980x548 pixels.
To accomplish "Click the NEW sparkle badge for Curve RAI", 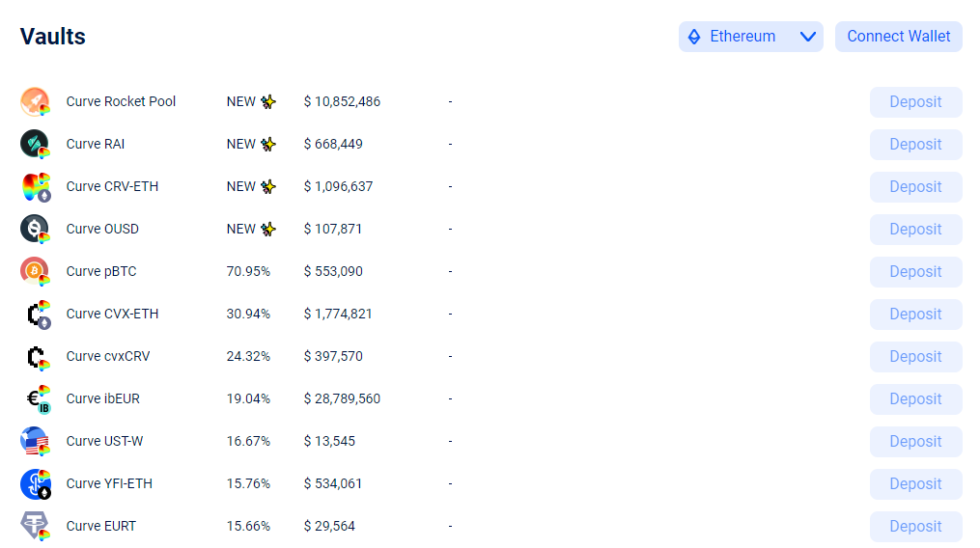I will pyautogui.click(x=251, y=145).
